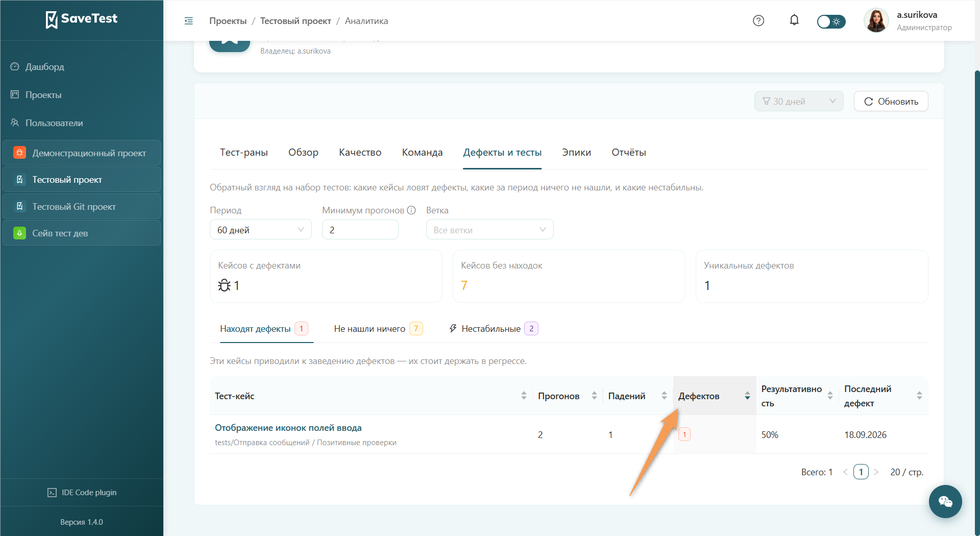Image resolution: width=980 pixels, height=536 pixels.
Task: Open IDE Code plugin link
Action: [x=82, y=493]
